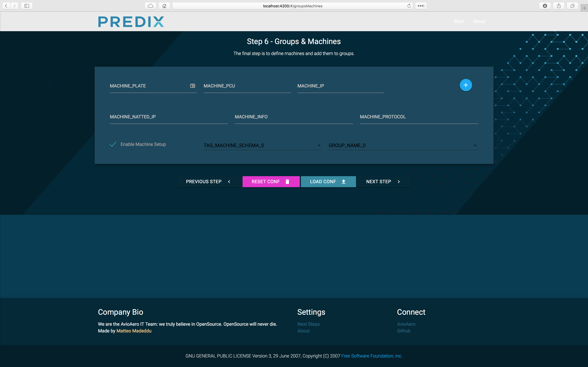Go to browser home page icon
This screenshot has height=367, width=588.
point(164,6)
